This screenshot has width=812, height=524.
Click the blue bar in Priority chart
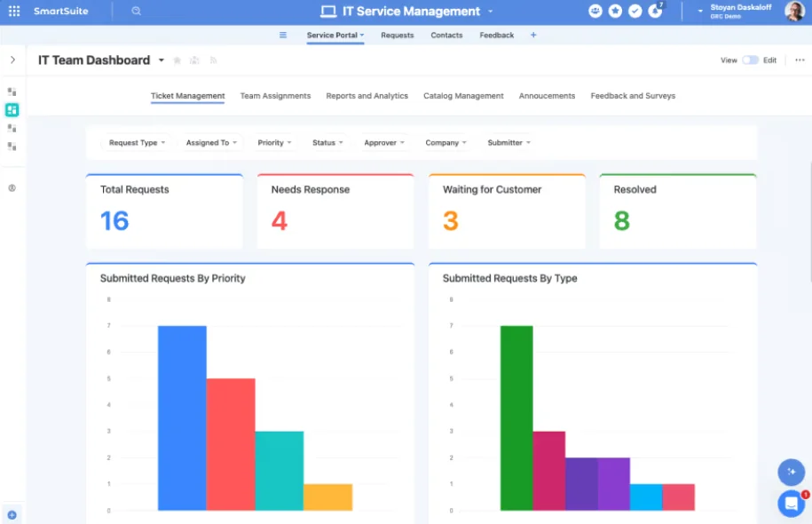(182, 418)
